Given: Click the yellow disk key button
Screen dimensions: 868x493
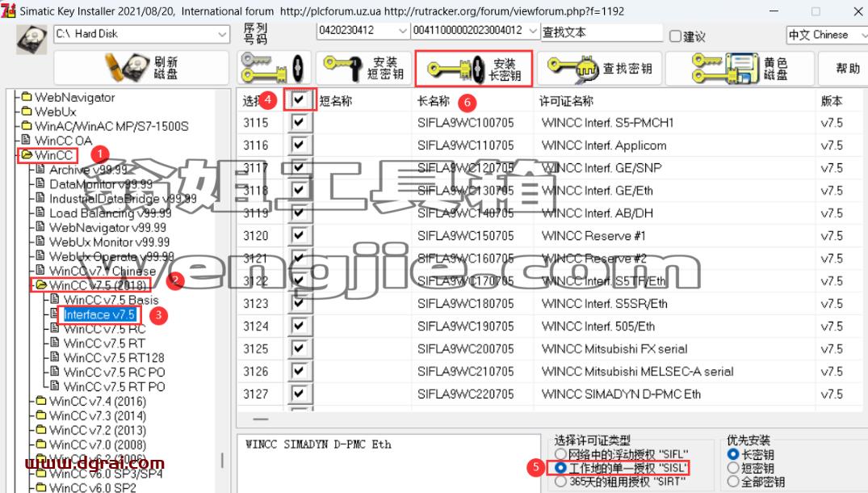Looking at the screenshot, I should pos(740,68).
